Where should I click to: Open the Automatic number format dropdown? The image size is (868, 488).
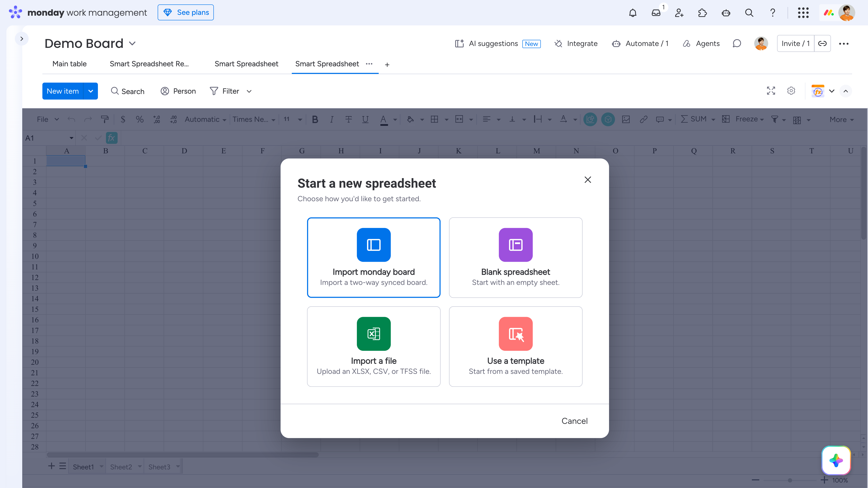click(x=206, y=119)
